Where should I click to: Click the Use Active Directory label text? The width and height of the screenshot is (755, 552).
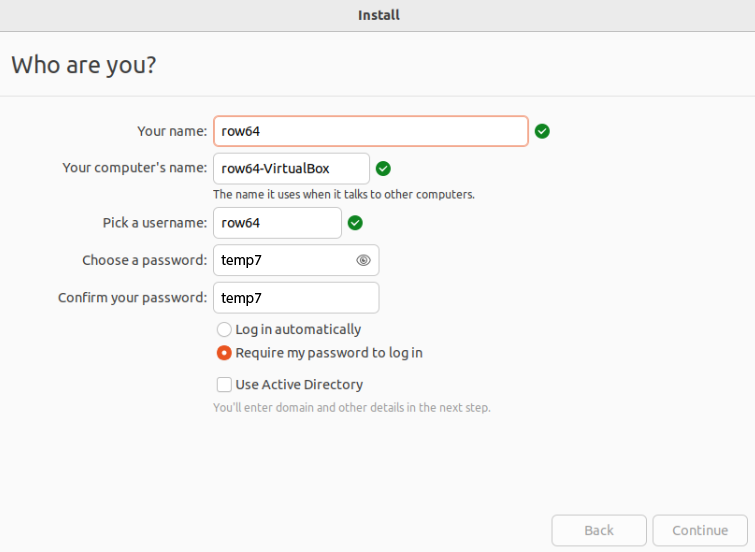click(299, 385)
